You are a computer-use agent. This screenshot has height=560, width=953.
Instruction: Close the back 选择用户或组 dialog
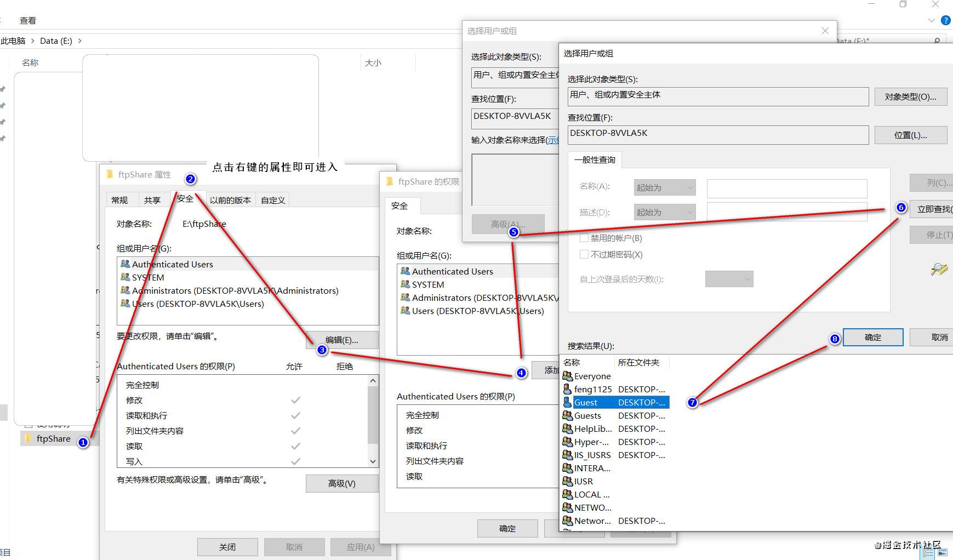[x=825, y=31]
